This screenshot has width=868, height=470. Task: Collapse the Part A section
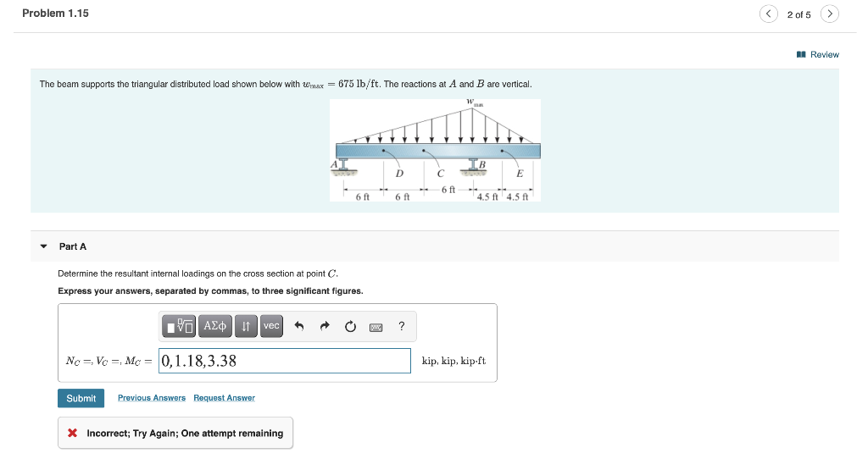(44, 246)
